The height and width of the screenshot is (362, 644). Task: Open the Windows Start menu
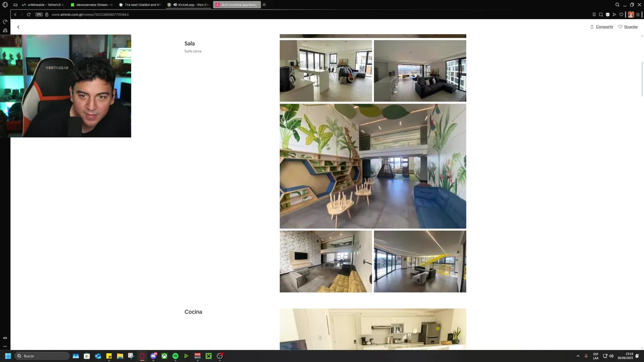pos(8,356)
